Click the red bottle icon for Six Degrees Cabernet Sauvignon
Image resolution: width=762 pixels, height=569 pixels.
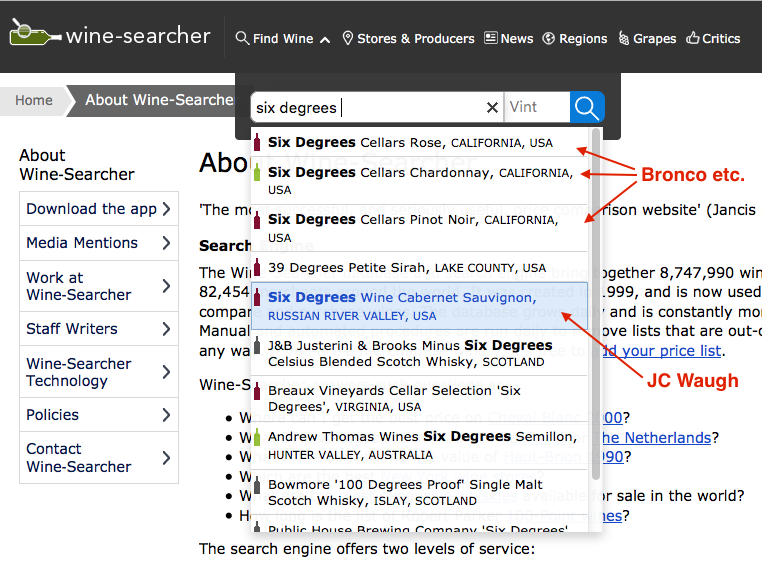257,297
